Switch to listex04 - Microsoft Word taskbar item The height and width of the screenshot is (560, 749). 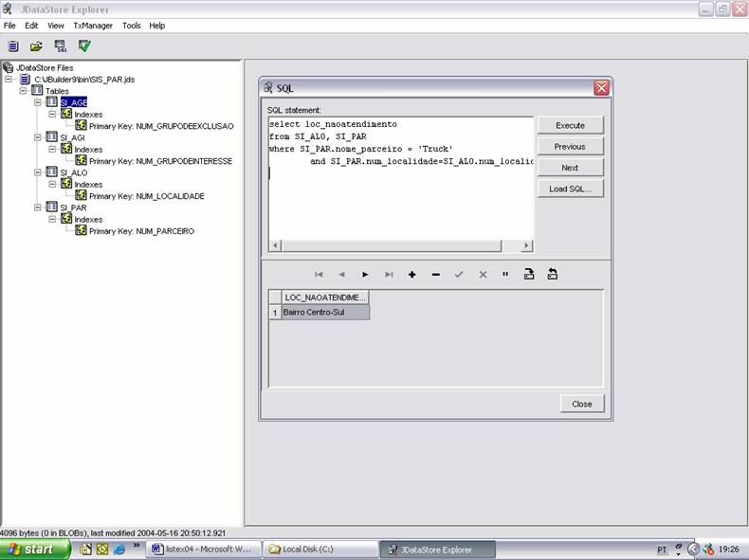click(205, 550)
